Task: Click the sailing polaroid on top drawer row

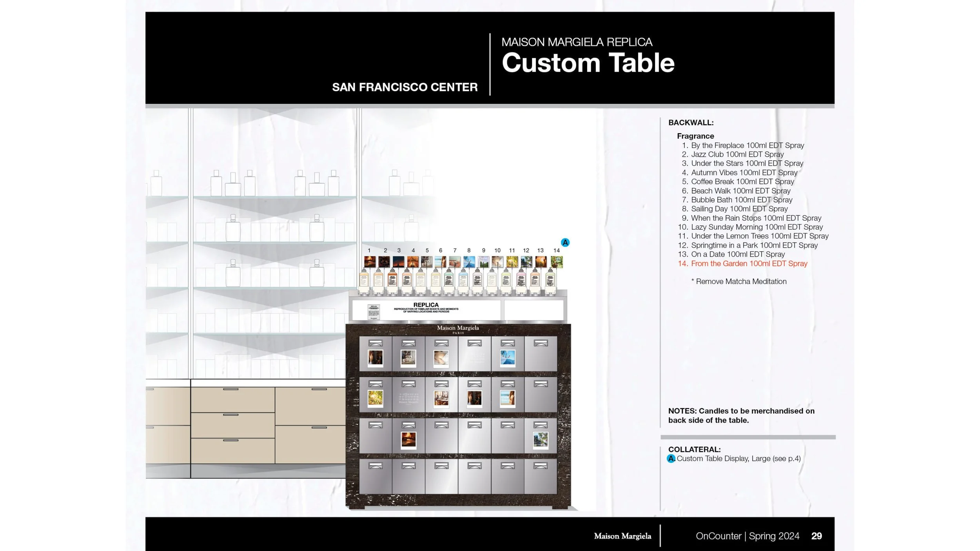Action: click(x=508, y=358)
